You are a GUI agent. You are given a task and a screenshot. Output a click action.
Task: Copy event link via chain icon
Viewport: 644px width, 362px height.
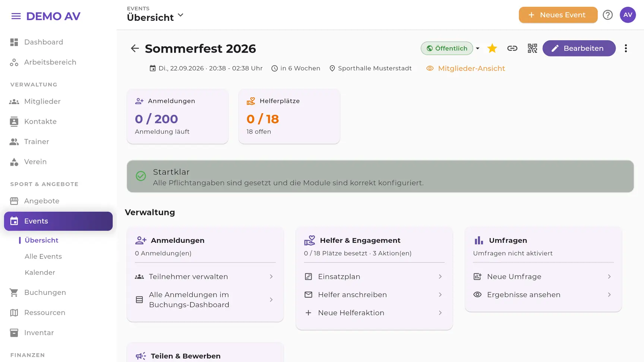point(512,48)
